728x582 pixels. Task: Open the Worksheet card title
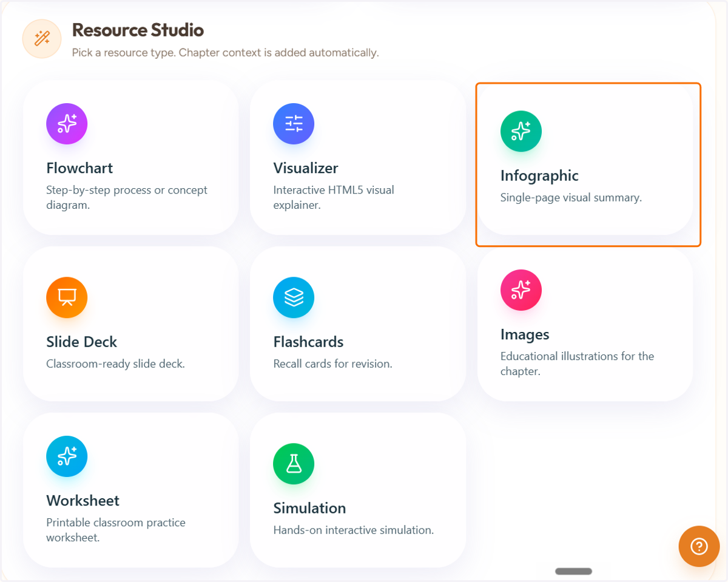(x=83, y=501)
